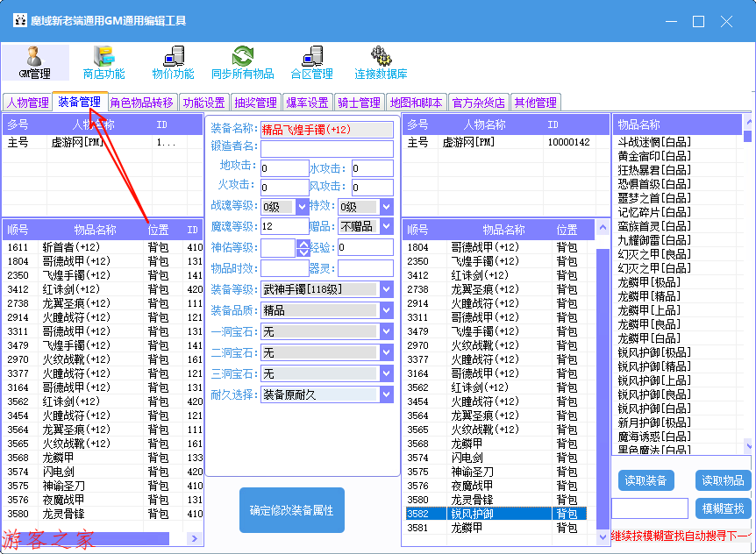756x554 pixels.
Task: Click the left item list horizontal scrollbar
Action: 88,538
